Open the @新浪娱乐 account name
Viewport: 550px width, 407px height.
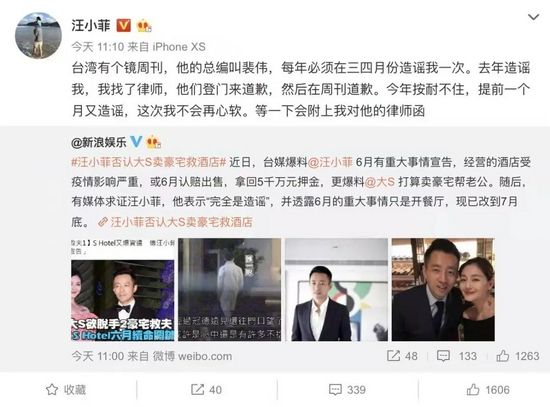[99, 142]
